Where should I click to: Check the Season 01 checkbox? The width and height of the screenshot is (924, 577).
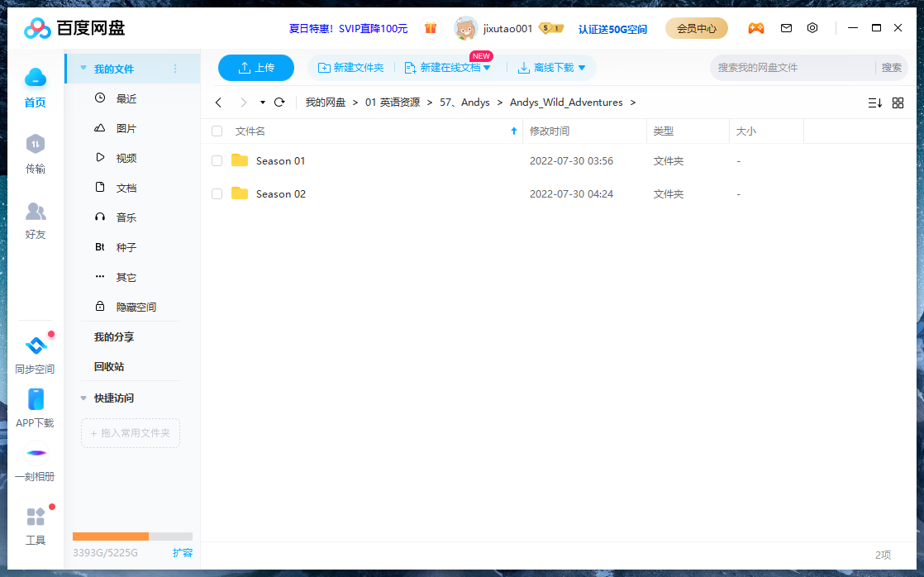(x=217, y=161)
